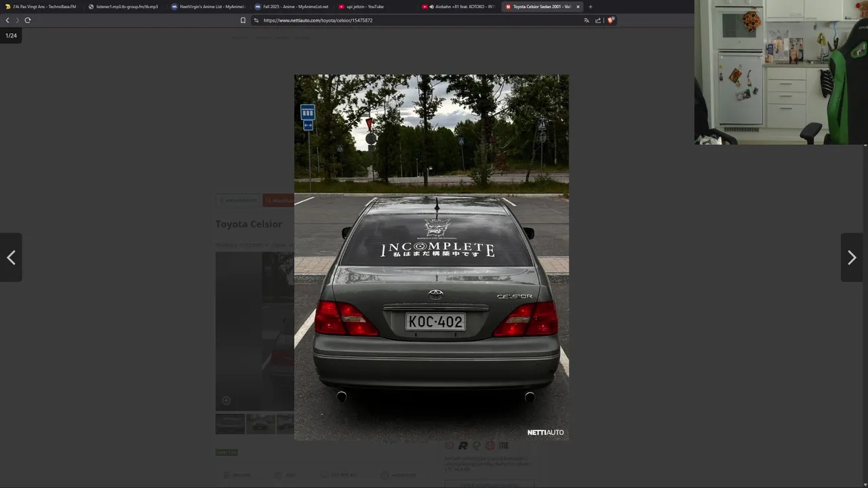This screenshot has width=868, height=488.
Task: Mute audio on the Aiobahn +81 tab
Action: coord(432,7)
